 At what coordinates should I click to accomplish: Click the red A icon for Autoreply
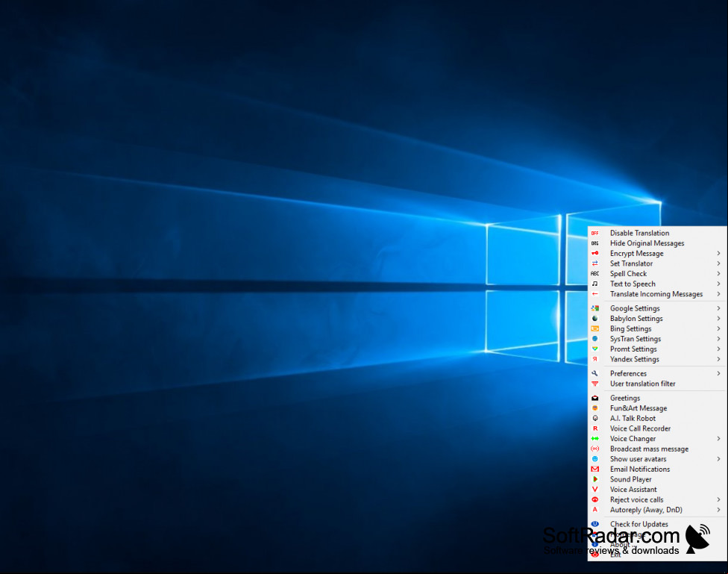(594, 510)
